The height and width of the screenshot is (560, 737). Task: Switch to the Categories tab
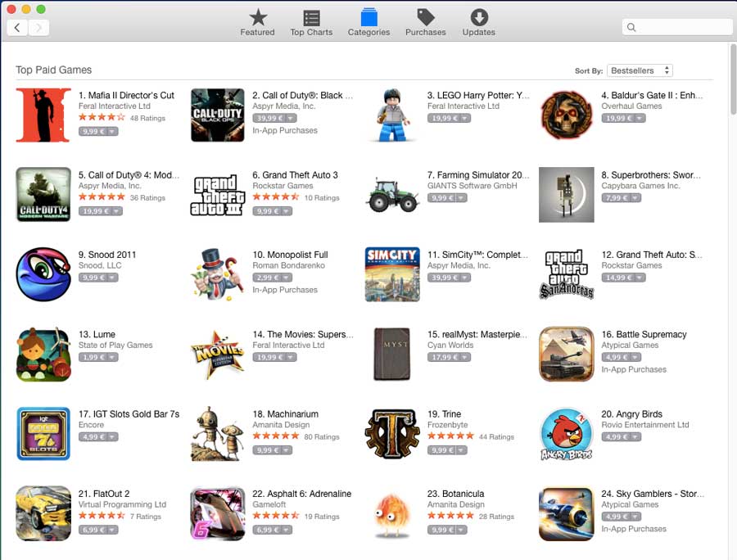(369, 23)
